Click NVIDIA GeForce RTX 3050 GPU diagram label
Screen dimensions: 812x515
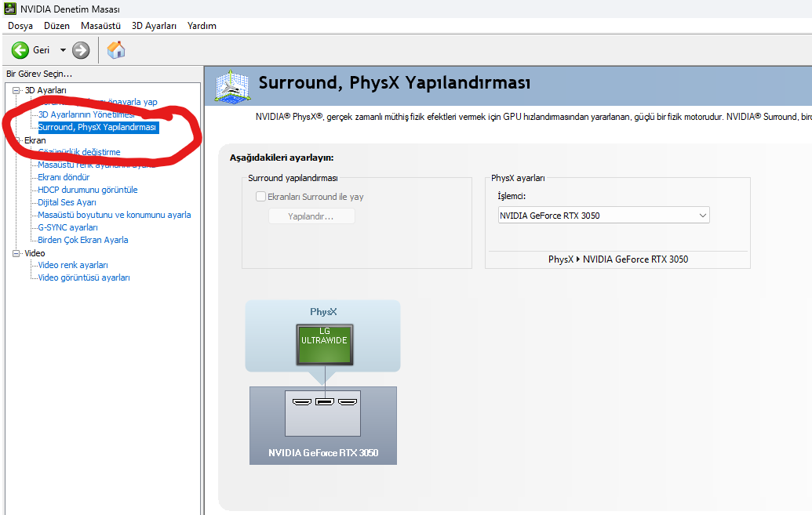point(323,453)
